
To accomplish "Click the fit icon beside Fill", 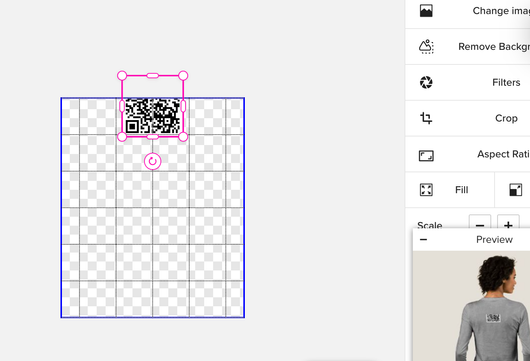I will click(x=515, y=190).
